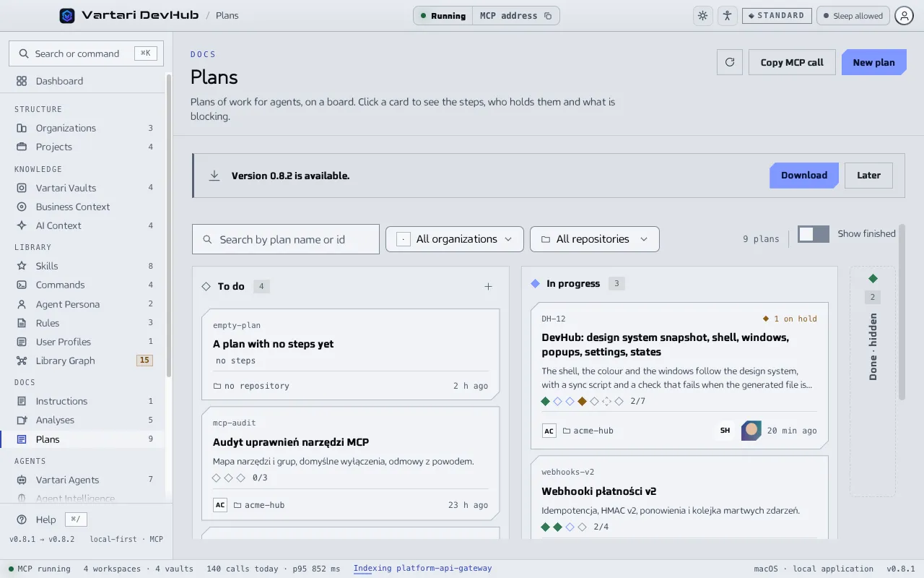This screenshot has height=578, width=924.
Task: Open accessibility options icon
Action: pos(727,15)
